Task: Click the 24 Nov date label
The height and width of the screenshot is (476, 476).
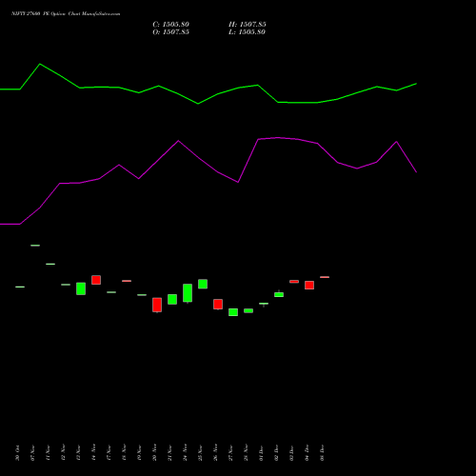Action: coord(185,453)
